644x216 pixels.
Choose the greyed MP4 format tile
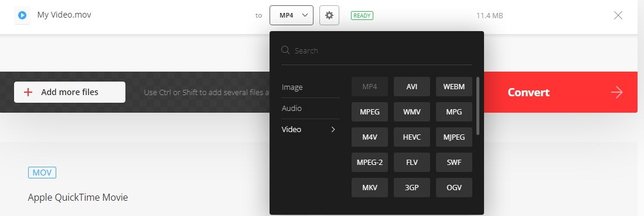370,86
